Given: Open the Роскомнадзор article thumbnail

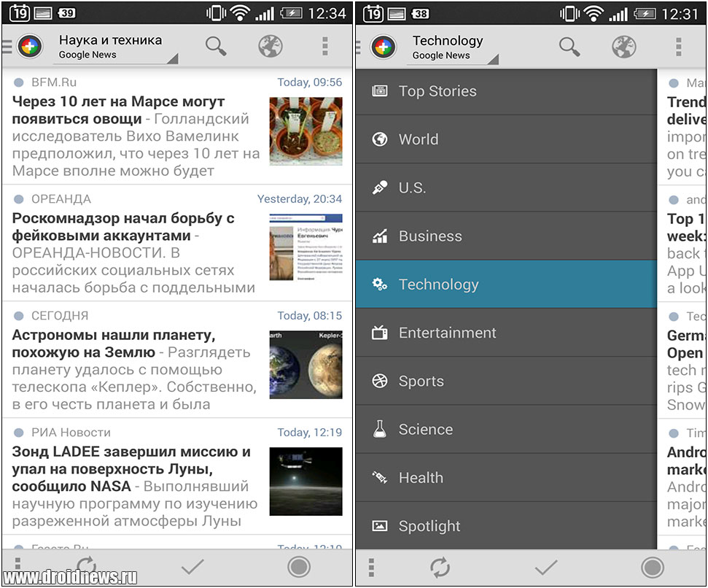Looking at the screenshot, I should coord(306,247).
